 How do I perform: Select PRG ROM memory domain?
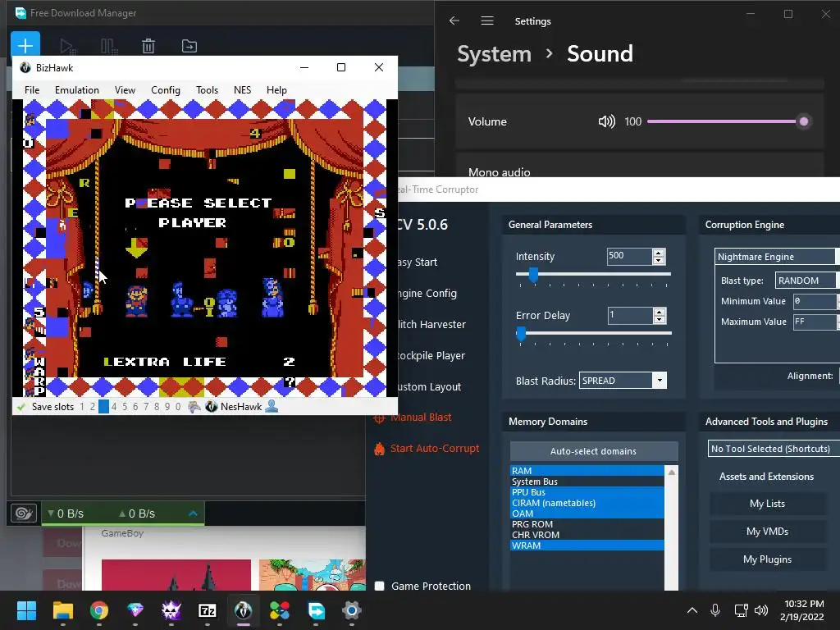tap(587, 524)
